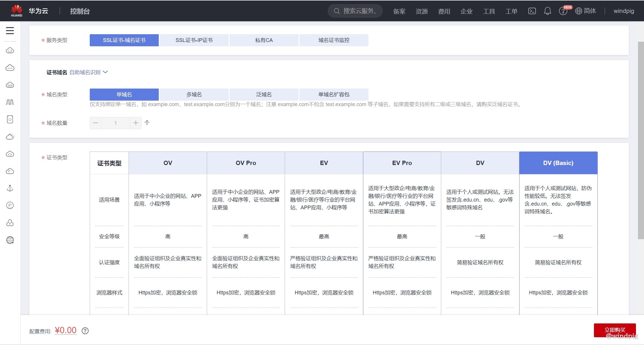Click the 适用场景 row label
Screen dimensions: 644x345
pyautogui.click(x=109, y=200)
